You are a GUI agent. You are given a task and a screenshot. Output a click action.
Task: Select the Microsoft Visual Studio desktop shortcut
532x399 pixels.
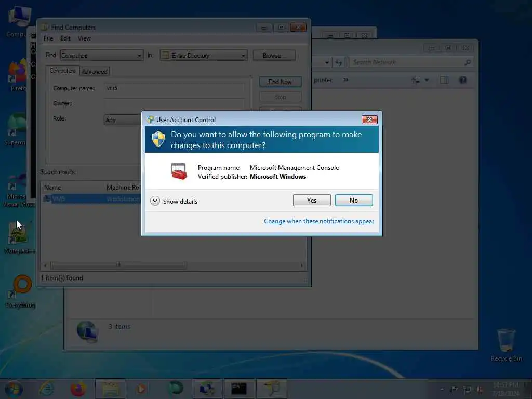click(18, 190)
